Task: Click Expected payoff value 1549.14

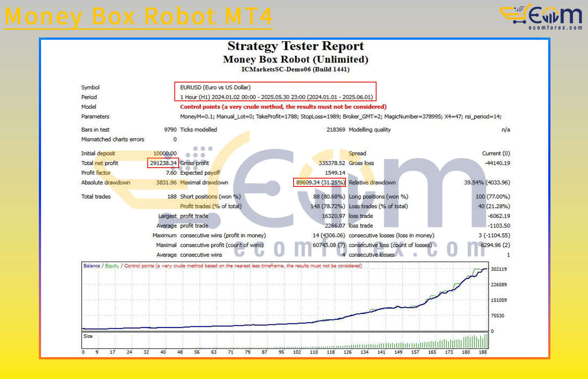Action: (x=336, y=173)
